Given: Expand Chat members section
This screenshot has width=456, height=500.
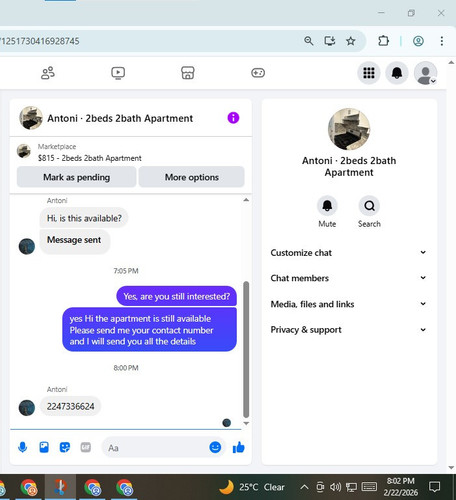Looking at the screenshot, I should click(349, 278).
